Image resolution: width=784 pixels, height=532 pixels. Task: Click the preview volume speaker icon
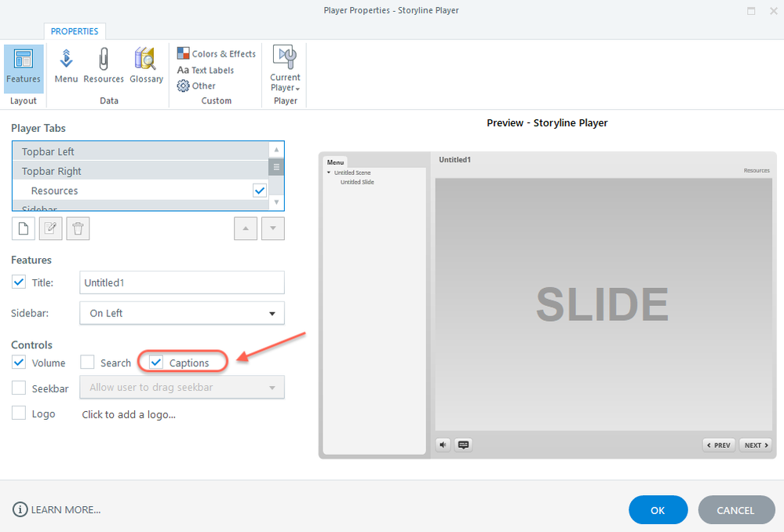[x=443, y=444]
